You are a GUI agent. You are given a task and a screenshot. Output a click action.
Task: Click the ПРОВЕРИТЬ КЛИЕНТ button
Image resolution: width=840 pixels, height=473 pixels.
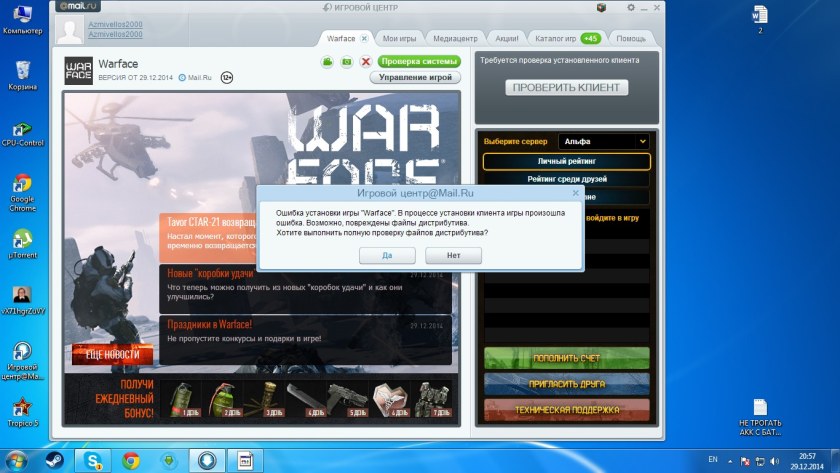(566, 88)
